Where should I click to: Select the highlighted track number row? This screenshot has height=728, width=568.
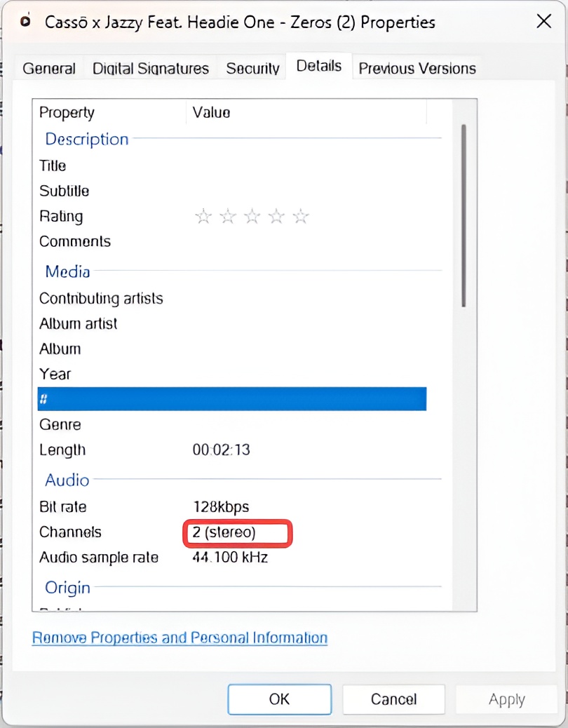tap(231, 399)
